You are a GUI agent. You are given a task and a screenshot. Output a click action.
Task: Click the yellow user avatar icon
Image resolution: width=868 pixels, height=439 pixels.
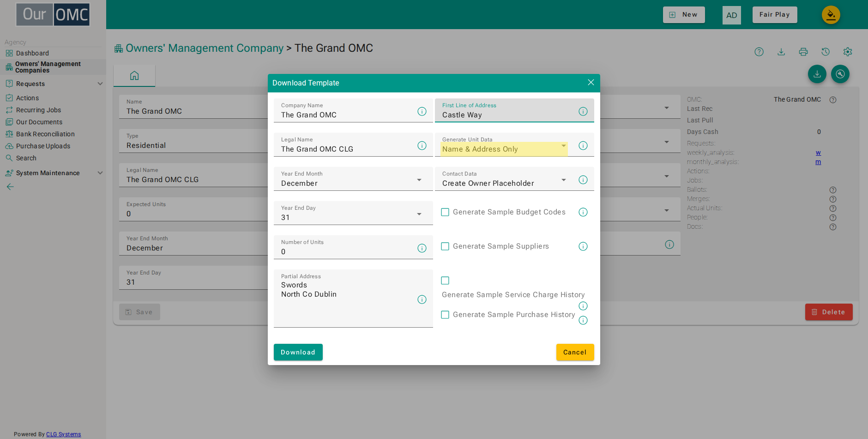pyautogui.click(x=831, y=15)
